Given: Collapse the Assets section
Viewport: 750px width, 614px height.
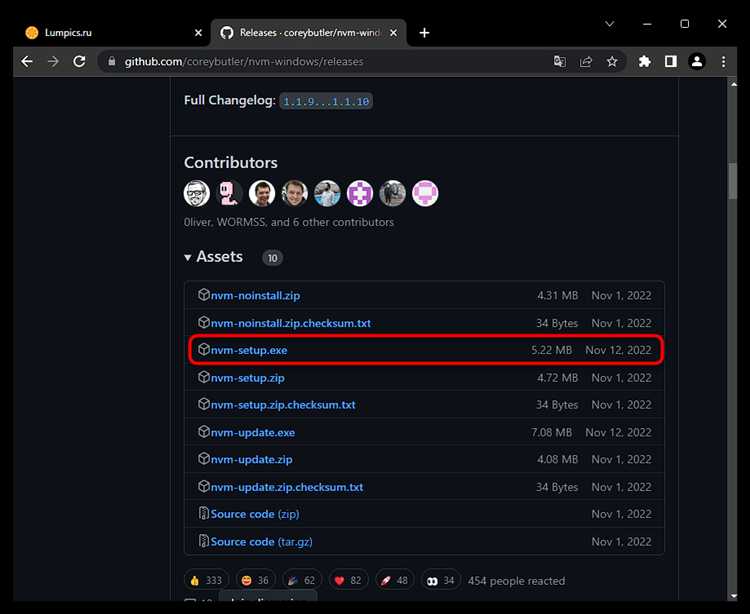Looking at the screenshot, I should (x=214, y=257).
